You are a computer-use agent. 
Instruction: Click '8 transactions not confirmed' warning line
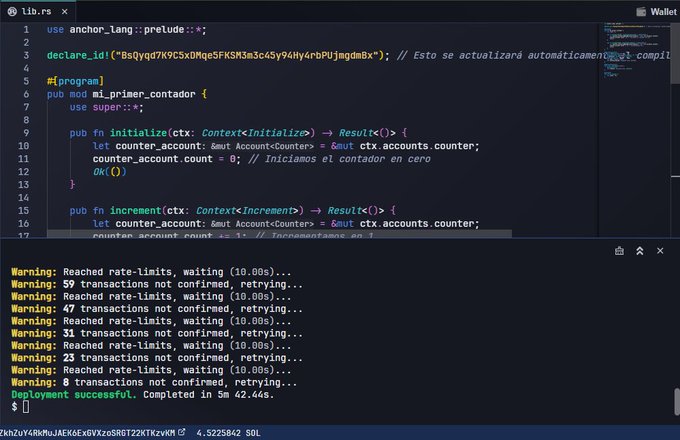click(x=154, y=382)
